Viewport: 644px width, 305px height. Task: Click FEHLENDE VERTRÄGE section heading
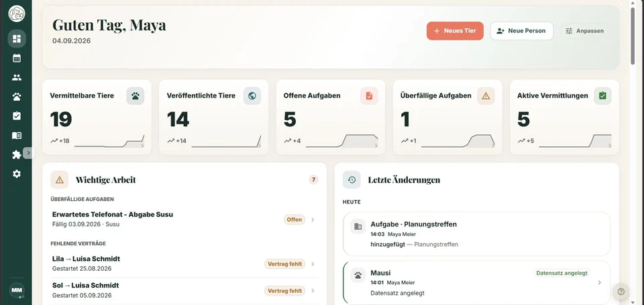[x=78, y=244]
